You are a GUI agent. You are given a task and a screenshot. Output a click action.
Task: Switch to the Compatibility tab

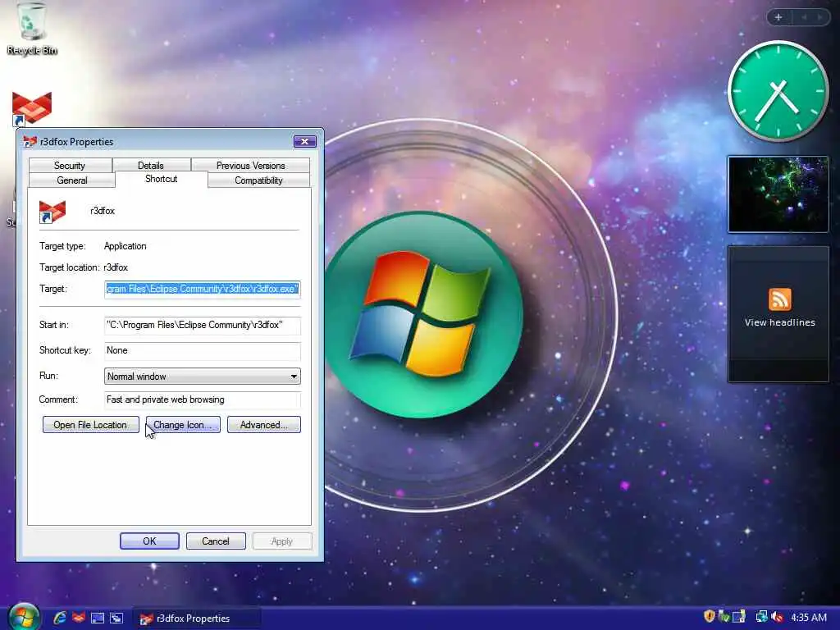258,180
